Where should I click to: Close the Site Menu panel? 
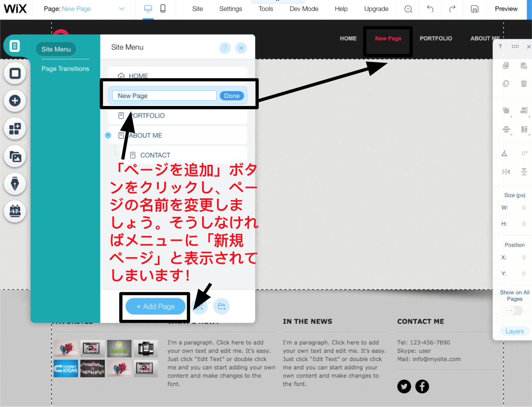[241, 48]
